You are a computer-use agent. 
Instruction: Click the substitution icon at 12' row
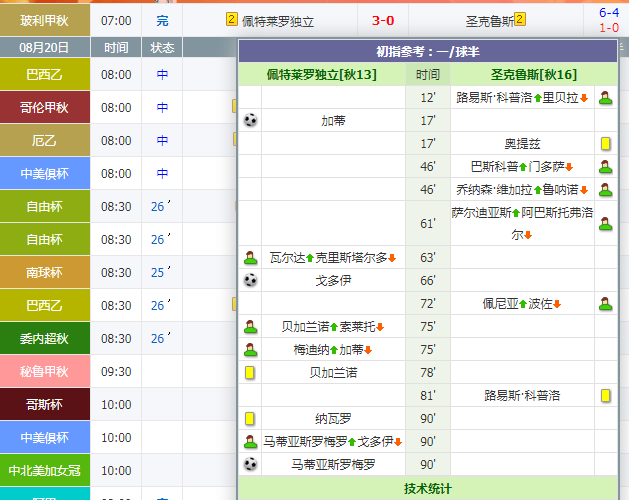pyautogui.click(x=605, y=98)
